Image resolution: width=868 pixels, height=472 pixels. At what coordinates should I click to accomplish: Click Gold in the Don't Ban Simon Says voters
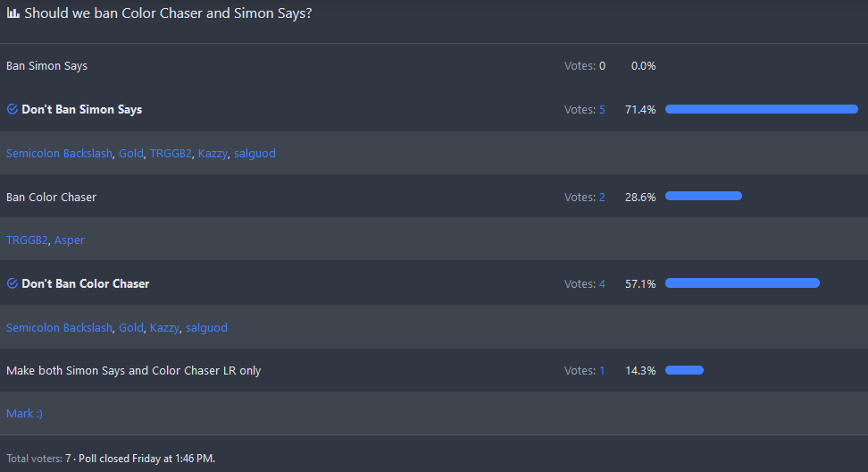pyautogui.click(x=131, y=154)
